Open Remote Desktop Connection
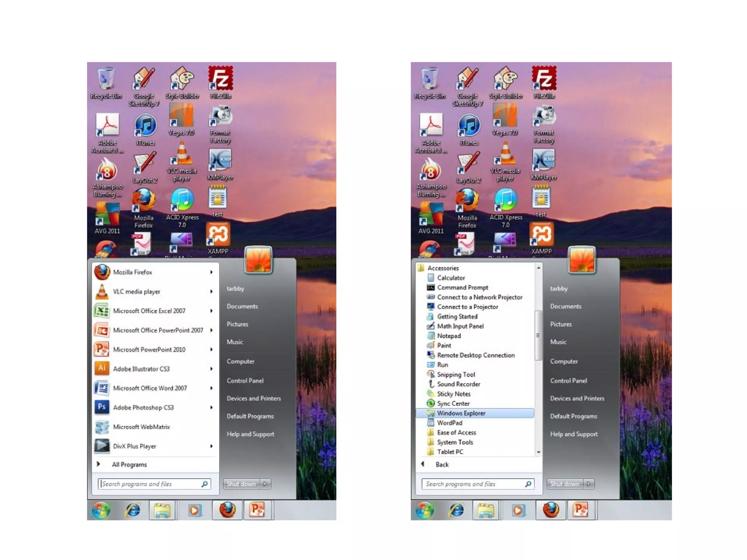The image size is (747, 560). point(476,355)
